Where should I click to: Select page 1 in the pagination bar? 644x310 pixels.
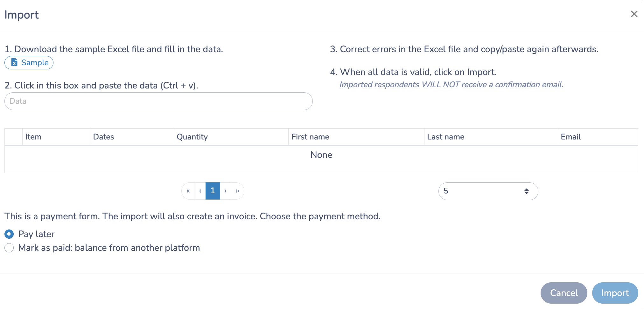coord(213,191)
